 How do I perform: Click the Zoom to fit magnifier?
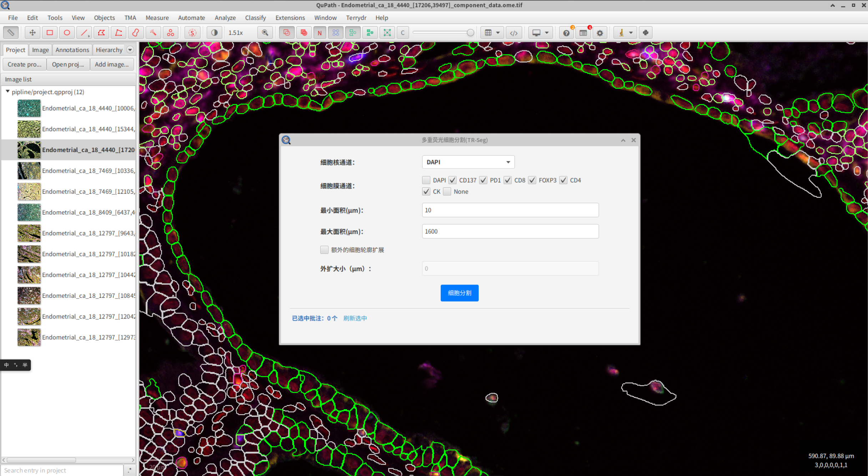265,33
